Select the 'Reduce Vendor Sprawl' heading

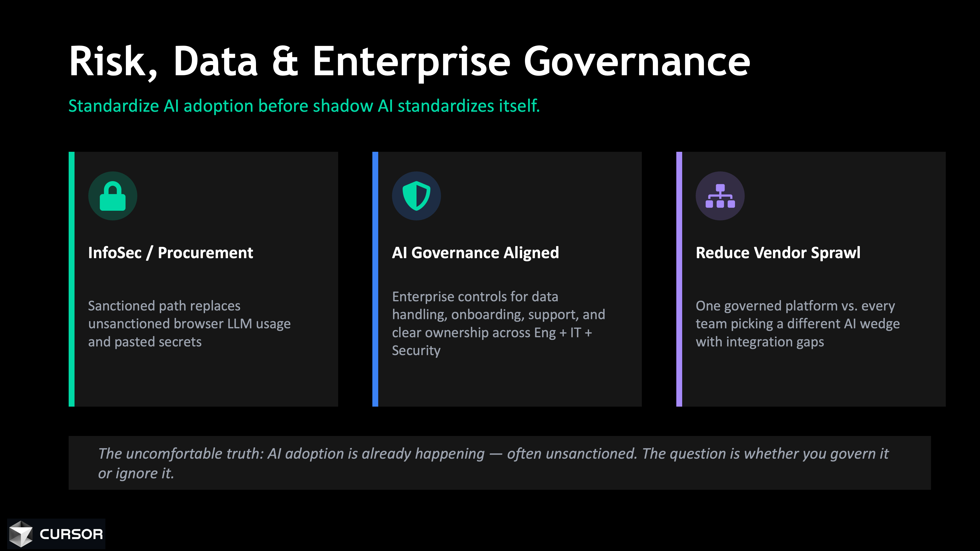[x=778, y=253]
